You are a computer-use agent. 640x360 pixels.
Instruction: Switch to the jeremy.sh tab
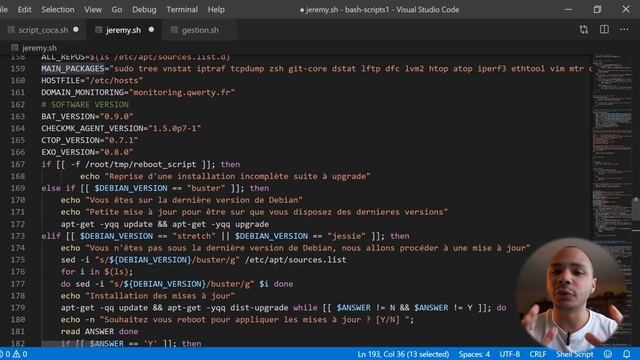point(124,30)
